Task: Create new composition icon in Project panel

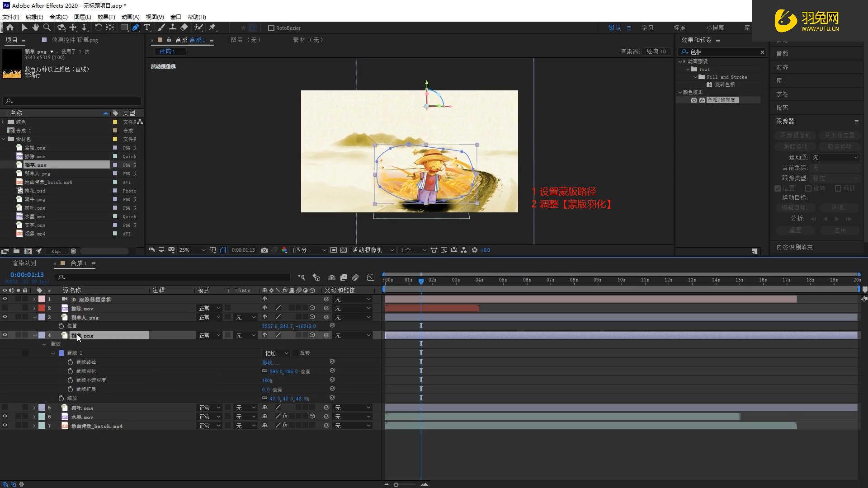Action: pos(28,251)
